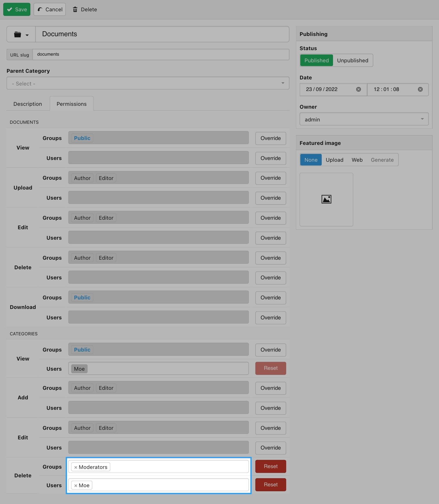Click the Documents title input field
Viewport: 439px width, 504px height.
162,34
